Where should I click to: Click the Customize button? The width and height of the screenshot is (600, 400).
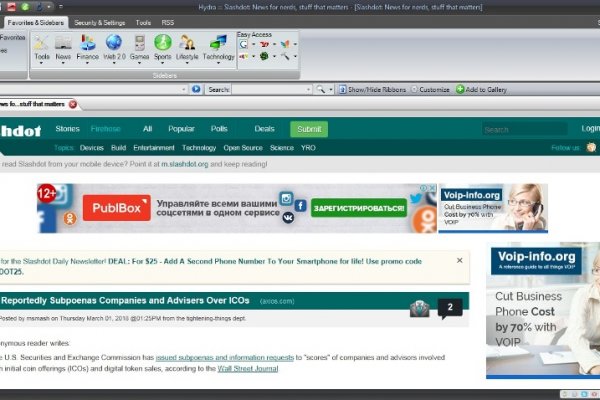430,90
